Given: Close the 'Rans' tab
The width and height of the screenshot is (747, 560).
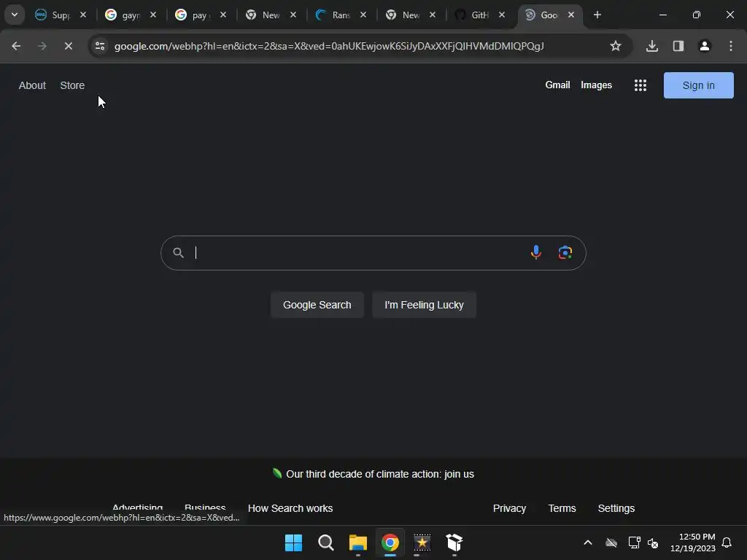Looking at the screenshot, I should click(363, 15).
